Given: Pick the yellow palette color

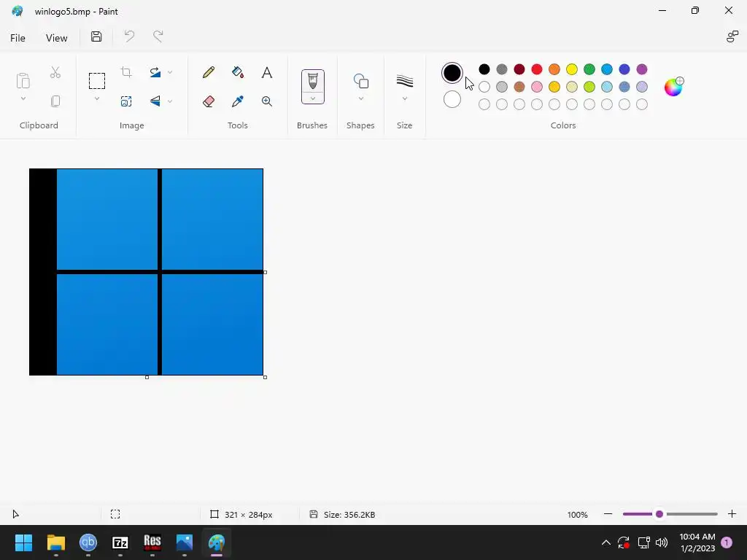Looking at the screenshot, I should (572, 69).
